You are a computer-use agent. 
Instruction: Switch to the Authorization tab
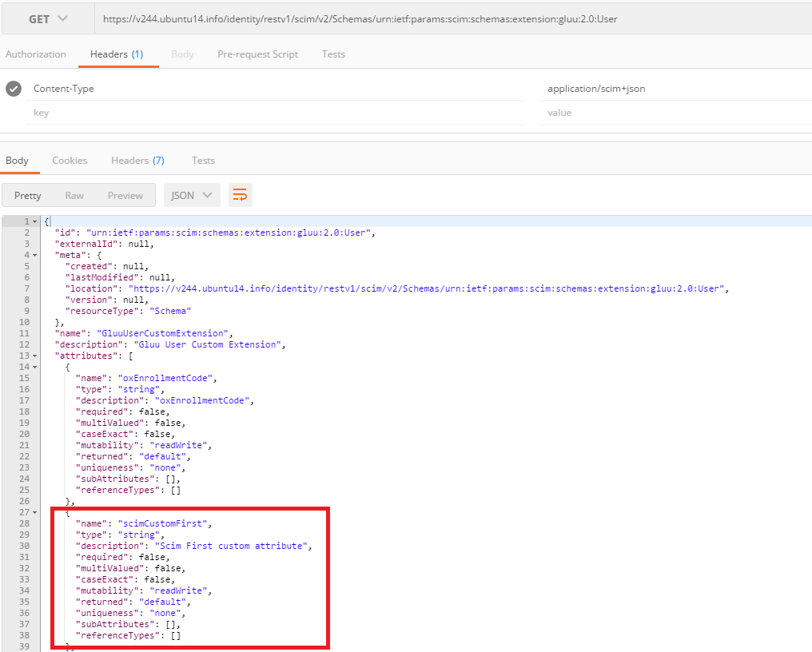tap(36, 54)
